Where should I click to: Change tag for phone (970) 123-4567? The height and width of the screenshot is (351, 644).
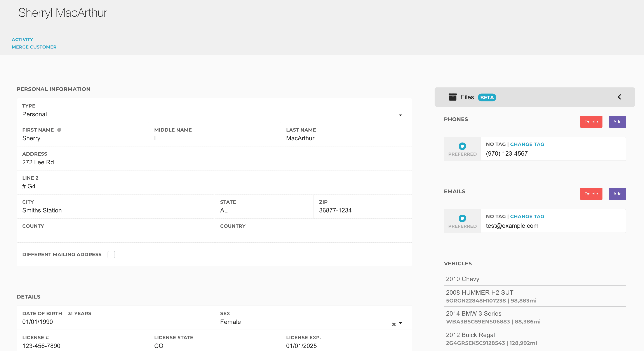click(527, 144)
